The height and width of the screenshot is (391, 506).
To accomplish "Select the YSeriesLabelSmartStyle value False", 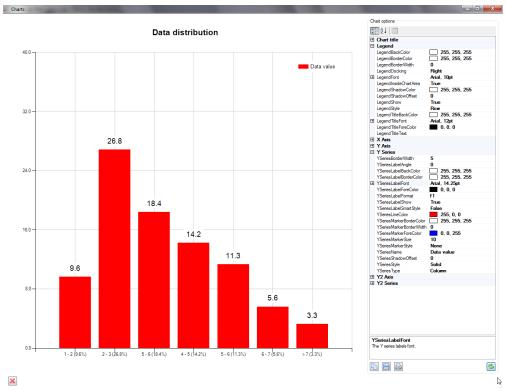I will [x=436, y=208].
